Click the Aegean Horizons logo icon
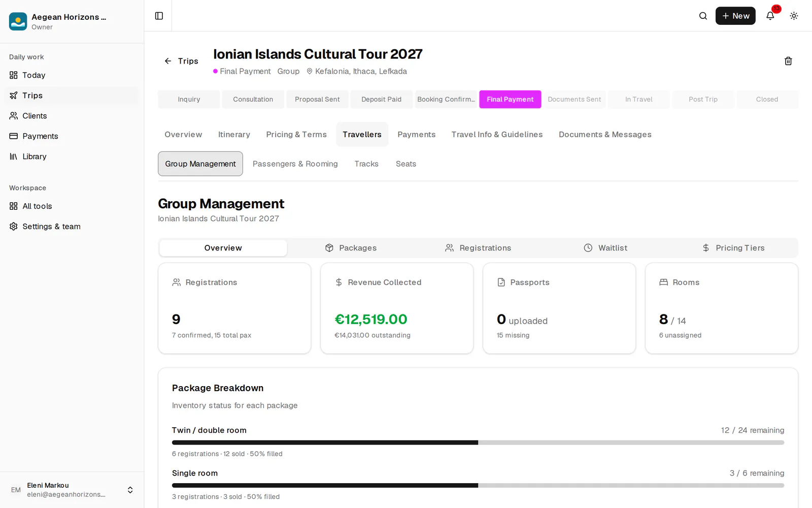This screenshot has width=812, height=508. pos(18,21)
